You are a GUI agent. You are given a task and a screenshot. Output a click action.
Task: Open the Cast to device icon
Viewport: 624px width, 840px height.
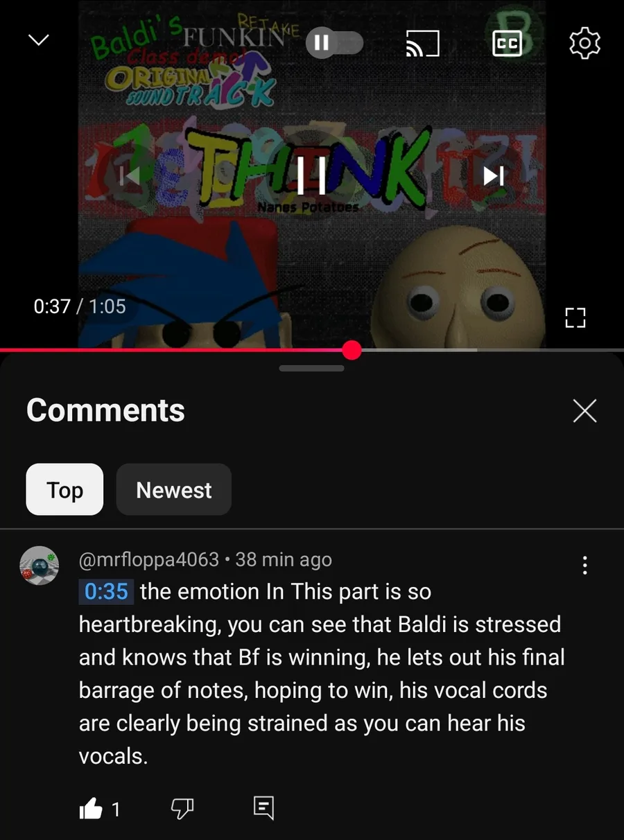(x=422, y=44)
